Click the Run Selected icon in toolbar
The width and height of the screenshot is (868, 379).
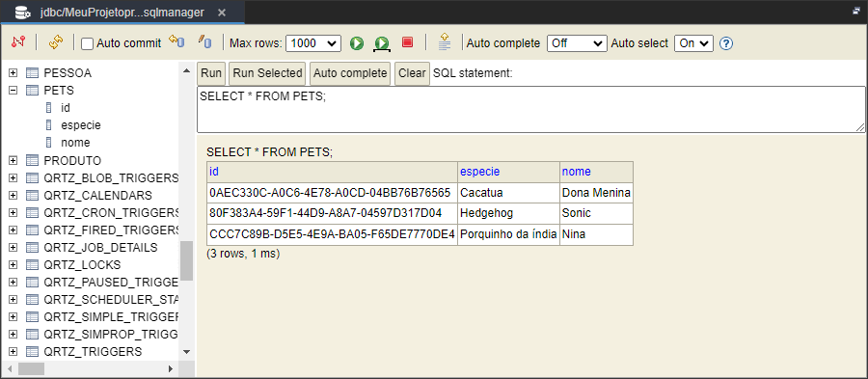point(381,43)
